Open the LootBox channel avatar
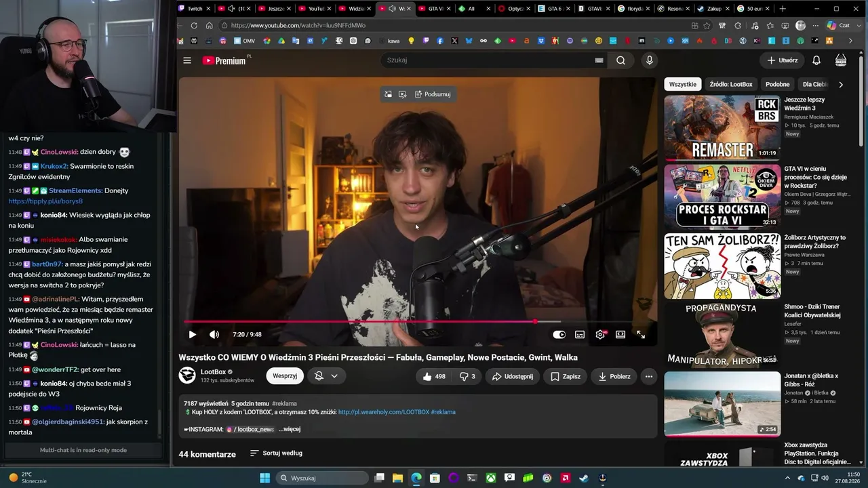868x488 pixels. pyautogui.click(x=187, y=375)
